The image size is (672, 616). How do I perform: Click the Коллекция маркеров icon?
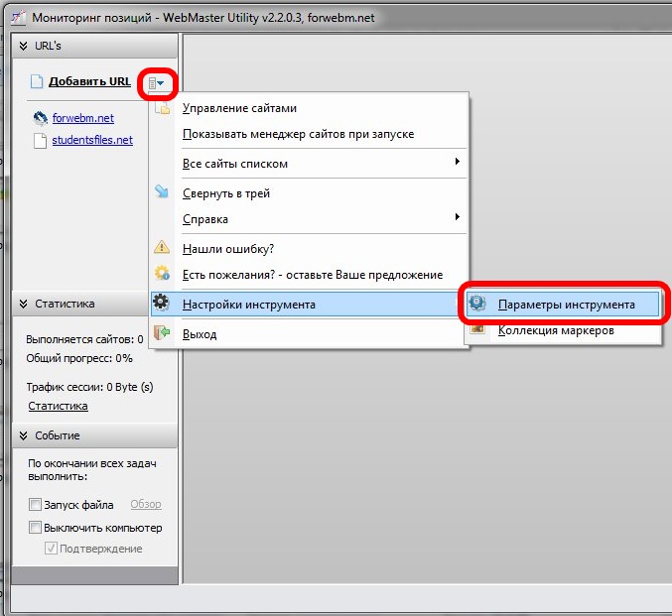click(x=478, y=330)
